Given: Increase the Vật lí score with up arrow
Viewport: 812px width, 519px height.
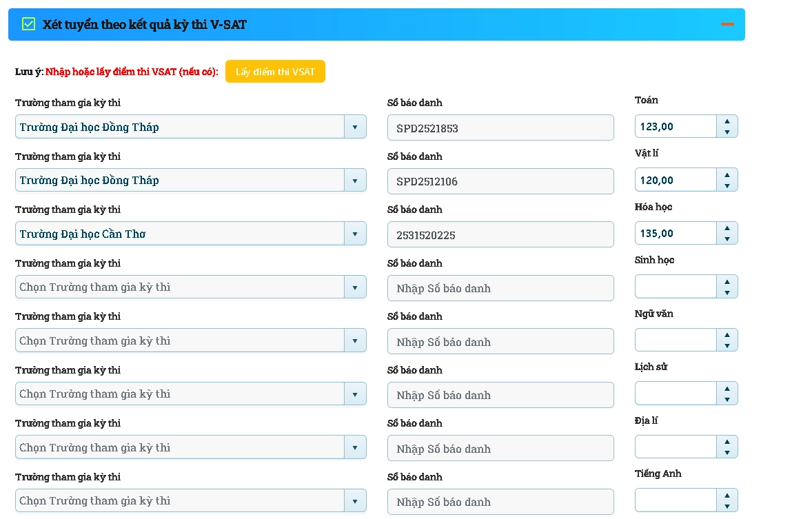Looking at the screenshot, I should (x=727, y=174).
